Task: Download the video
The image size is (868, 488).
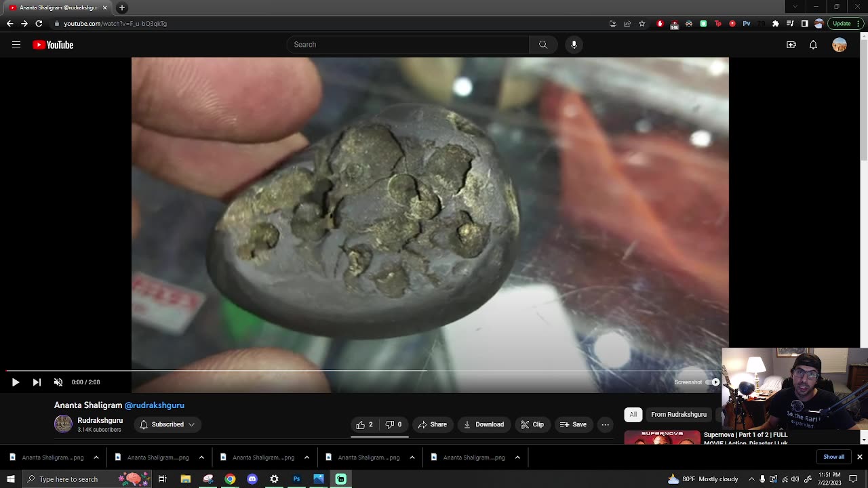Action: [484, 424]
